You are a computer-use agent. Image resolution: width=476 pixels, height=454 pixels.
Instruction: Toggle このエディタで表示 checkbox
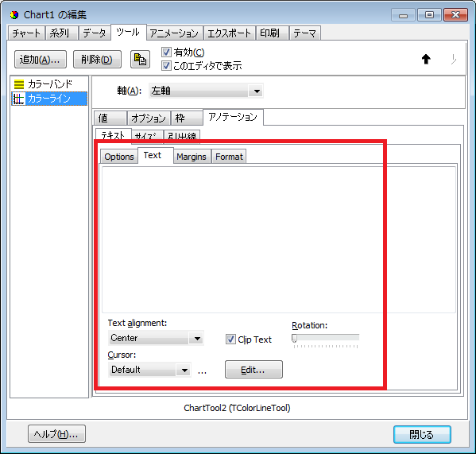(166, 65)
